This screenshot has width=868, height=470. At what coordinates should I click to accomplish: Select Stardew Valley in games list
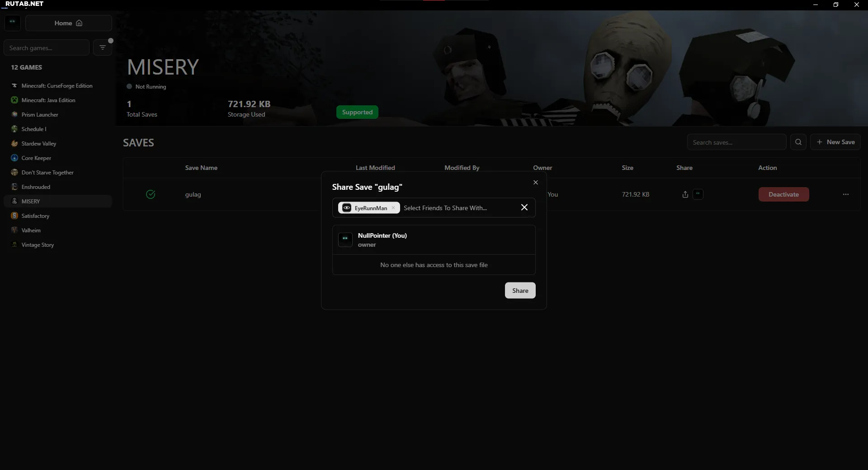tap(39, 144)
